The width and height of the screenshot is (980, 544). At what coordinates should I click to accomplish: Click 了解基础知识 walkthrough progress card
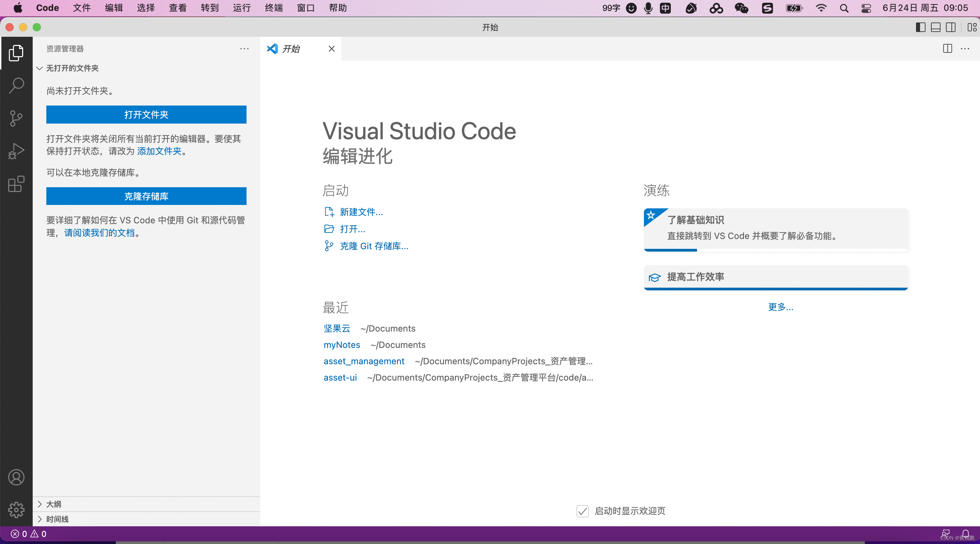[775, 228]
